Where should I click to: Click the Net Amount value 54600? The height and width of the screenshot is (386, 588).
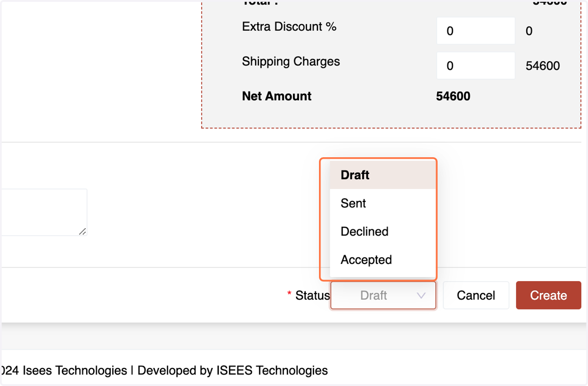pos(453,96)
